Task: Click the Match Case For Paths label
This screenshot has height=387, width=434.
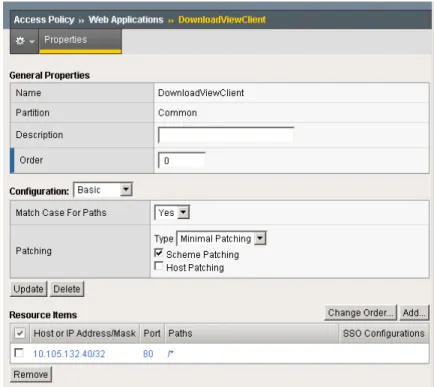Action: tap(61, 213)
